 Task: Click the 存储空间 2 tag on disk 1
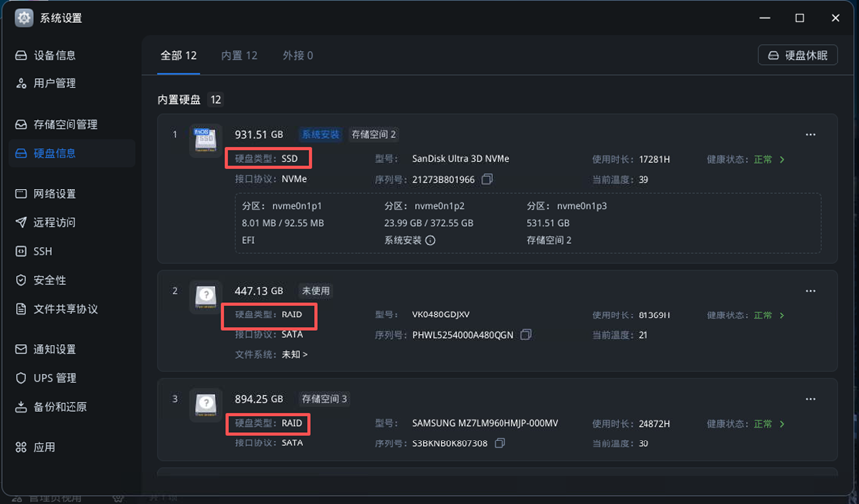[373, 135]
